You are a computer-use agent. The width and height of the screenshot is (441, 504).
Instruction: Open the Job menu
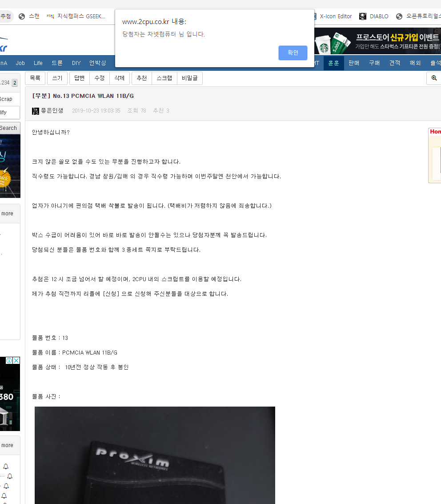tap(20, 63)
